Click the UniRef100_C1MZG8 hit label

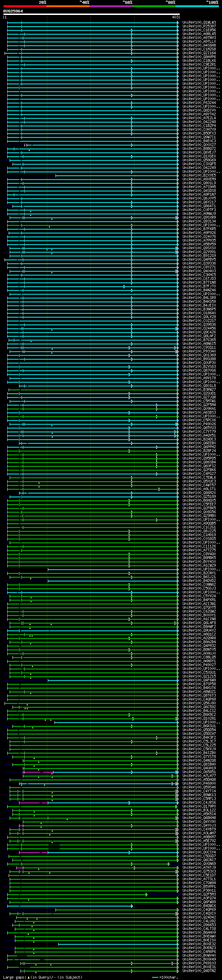point(199,49)
